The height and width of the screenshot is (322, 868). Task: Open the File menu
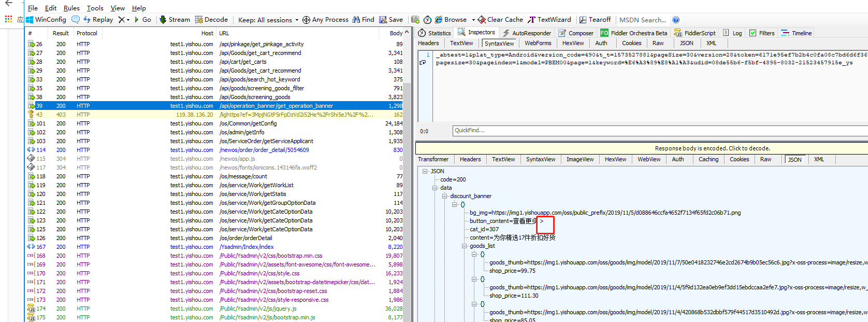point(33,8)
